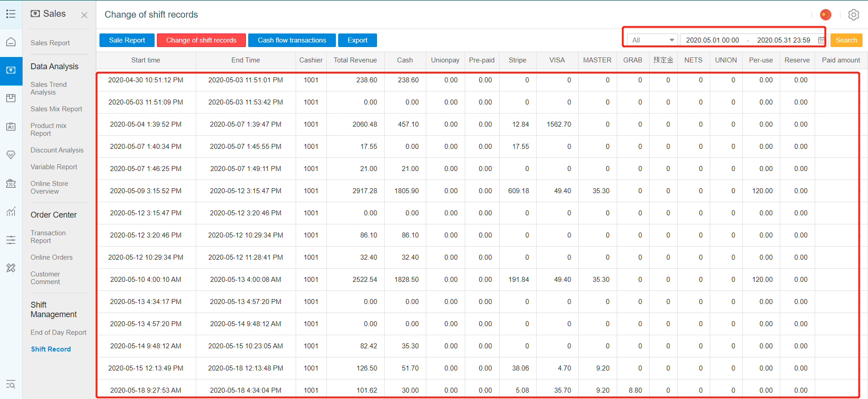Select the highlighted Sales icon in the sidebar
This screenshot has height=399, width=868.
click(11, 71)
